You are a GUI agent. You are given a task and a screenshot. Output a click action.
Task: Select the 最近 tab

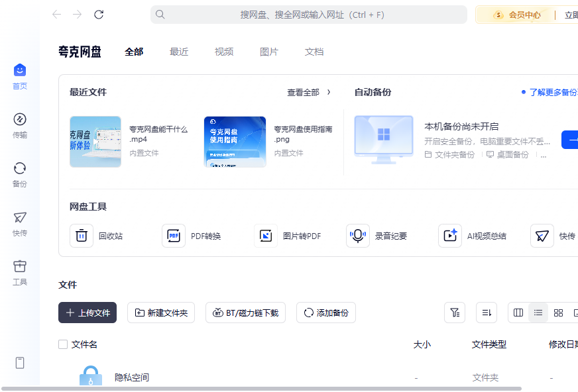coord(179,52)
